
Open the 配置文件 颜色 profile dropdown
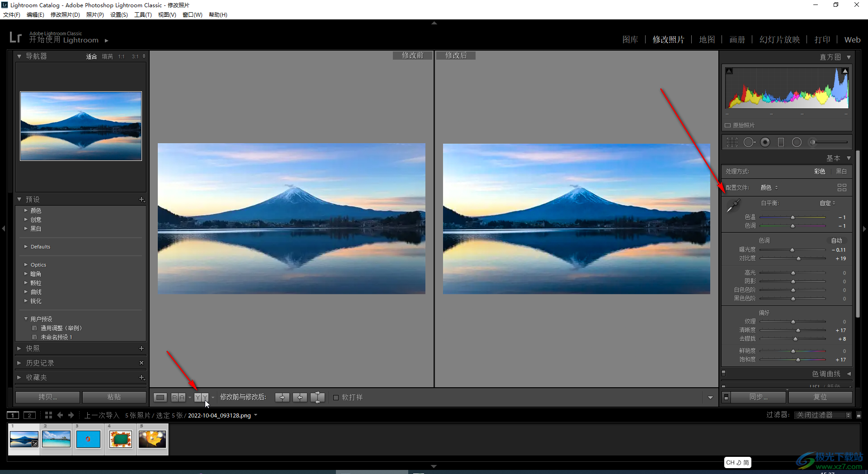click(x=769, y=188)
